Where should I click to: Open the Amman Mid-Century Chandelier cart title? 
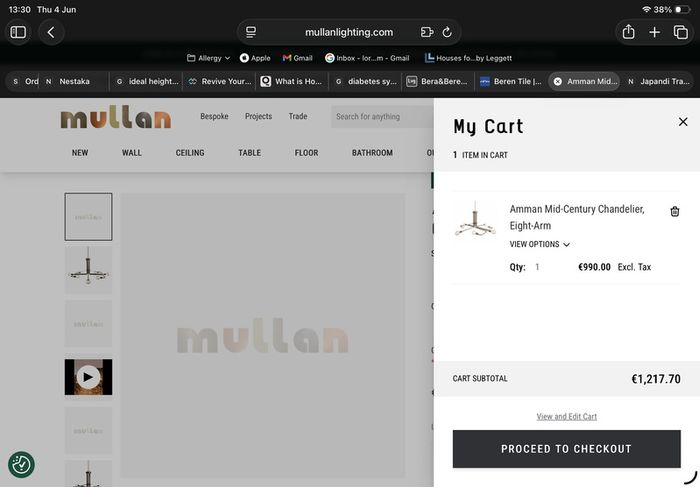point(577,217)
